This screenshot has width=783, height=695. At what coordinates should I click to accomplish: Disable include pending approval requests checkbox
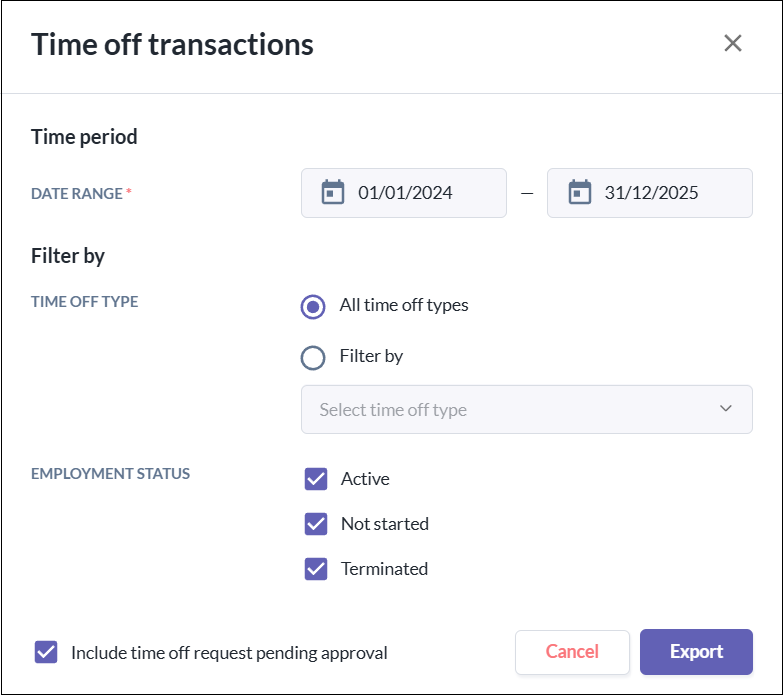(46, 652)
